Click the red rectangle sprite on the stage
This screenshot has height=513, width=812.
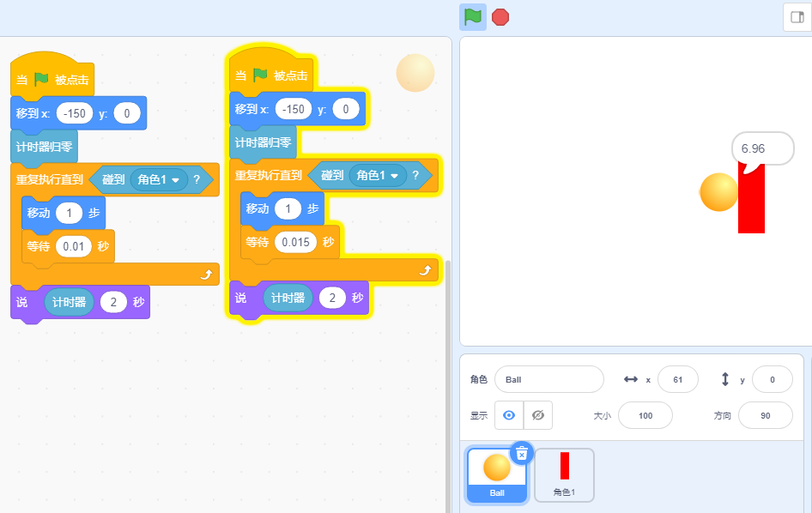751,199
